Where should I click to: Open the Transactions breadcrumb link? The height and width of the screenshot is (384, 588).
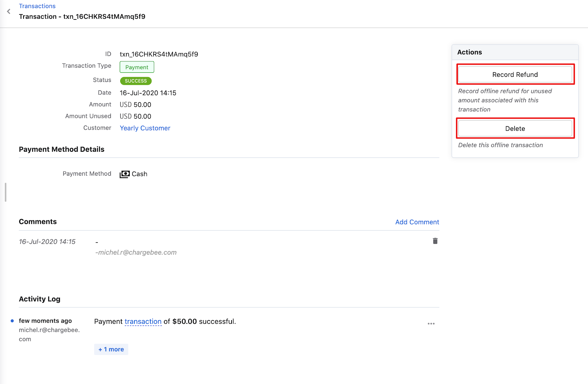pos(37,6)
